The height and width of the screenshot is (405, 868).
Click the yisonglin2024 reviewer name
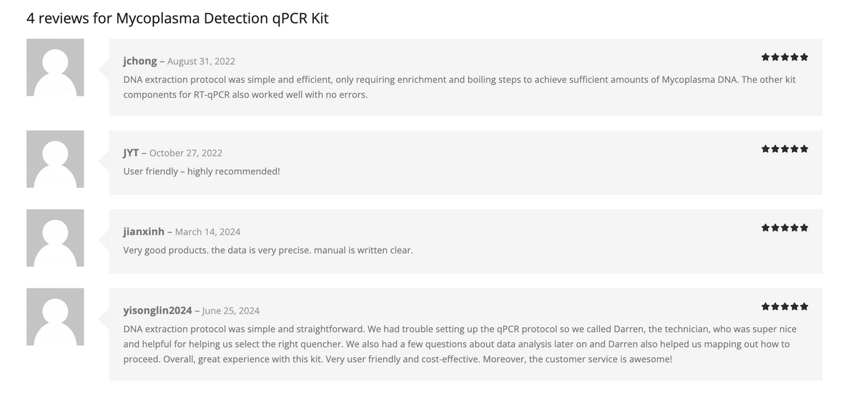(x=157, y=310)
